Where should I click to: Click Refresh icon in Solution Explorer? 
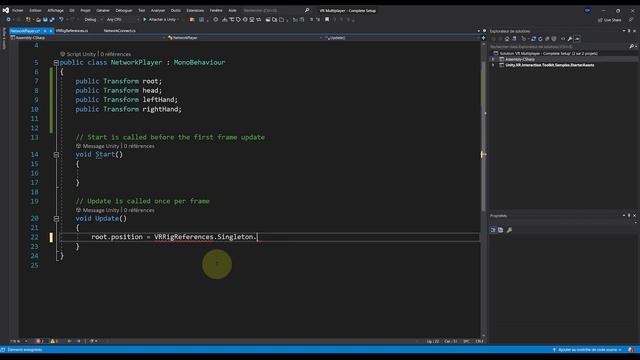pyautogui.click(x=540, y=39)
